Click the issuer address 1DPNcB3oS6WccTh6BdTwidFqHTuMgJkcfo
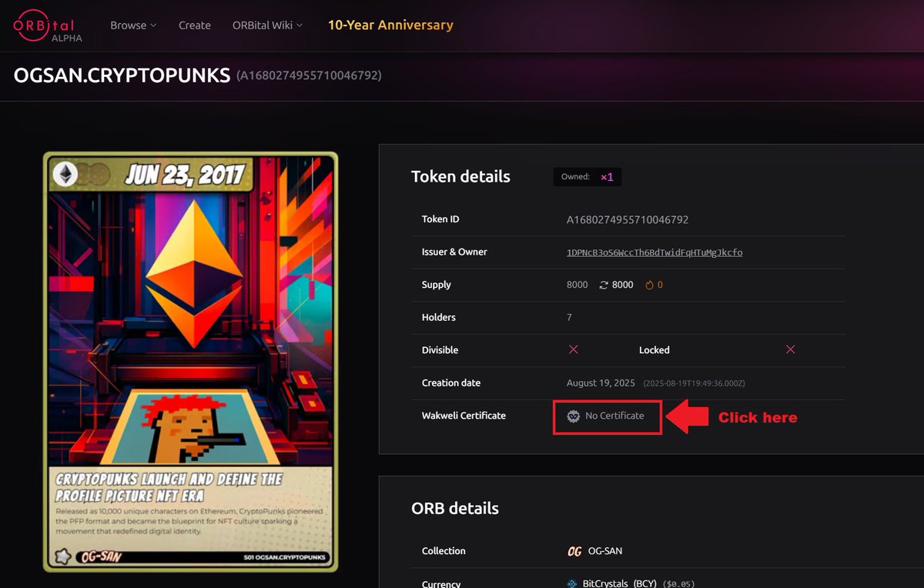The width and height of the screenshot is (924, 588). [x=654, y=252]
